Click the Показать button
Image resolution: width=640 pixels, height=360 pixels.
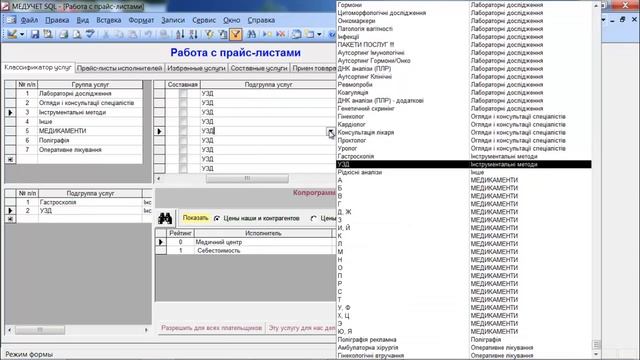click(x=195, y=218)
